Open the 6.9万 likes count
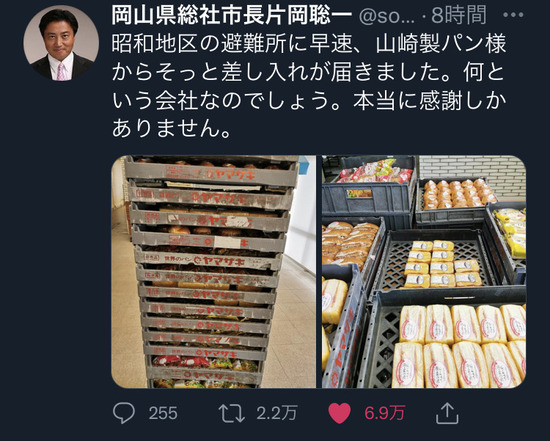This screenshot has width=550, height=441. [x=385, y=413]
